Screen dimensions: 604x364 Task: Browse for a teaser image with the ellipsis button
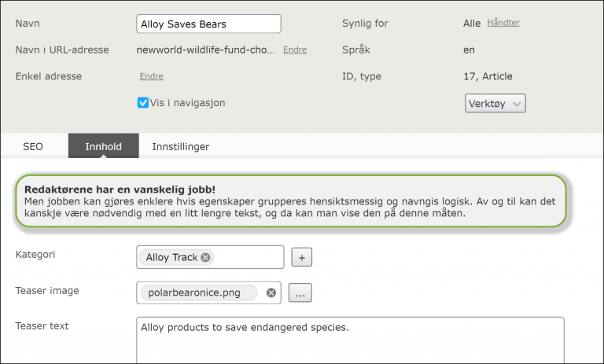(x=300, y=292)
